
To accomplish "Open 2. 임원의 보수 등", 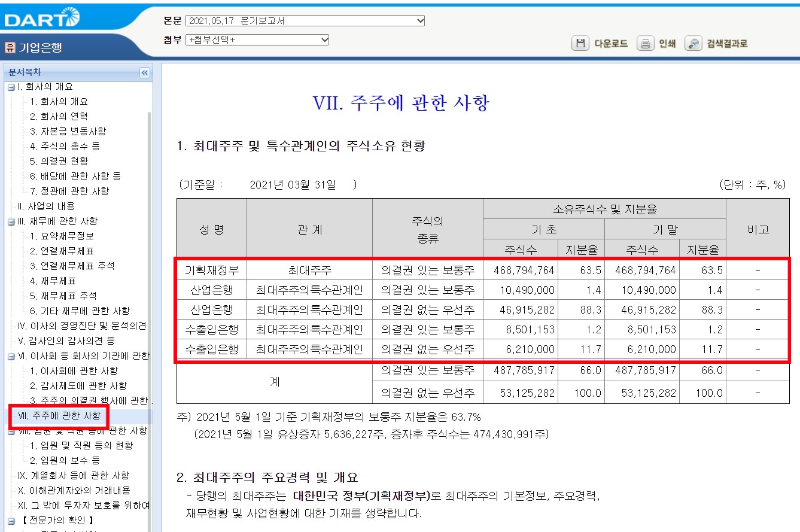I will (x=65, y=461).
